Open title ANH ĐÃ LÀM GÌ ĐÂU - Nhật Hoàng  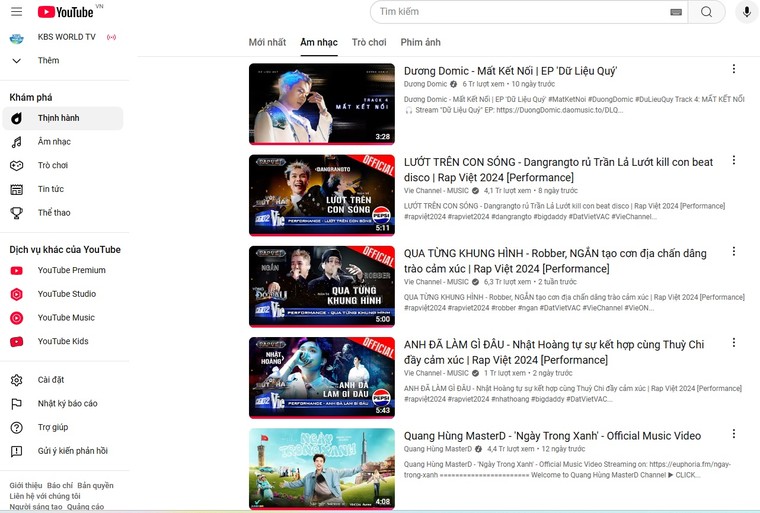tap(554, 353)
